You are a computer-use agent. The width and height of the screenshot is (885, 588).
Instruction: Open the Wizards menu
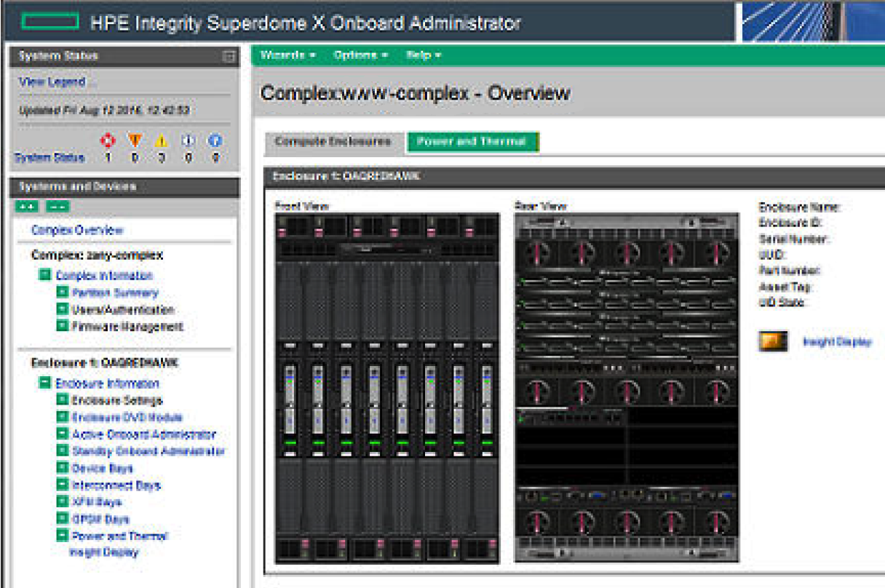coord(288,55)
